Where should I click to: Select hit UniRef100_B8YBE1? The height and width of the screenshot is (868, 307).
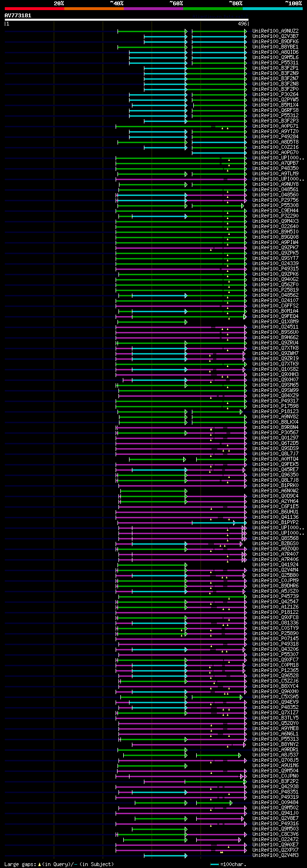[x=275, y=47]
